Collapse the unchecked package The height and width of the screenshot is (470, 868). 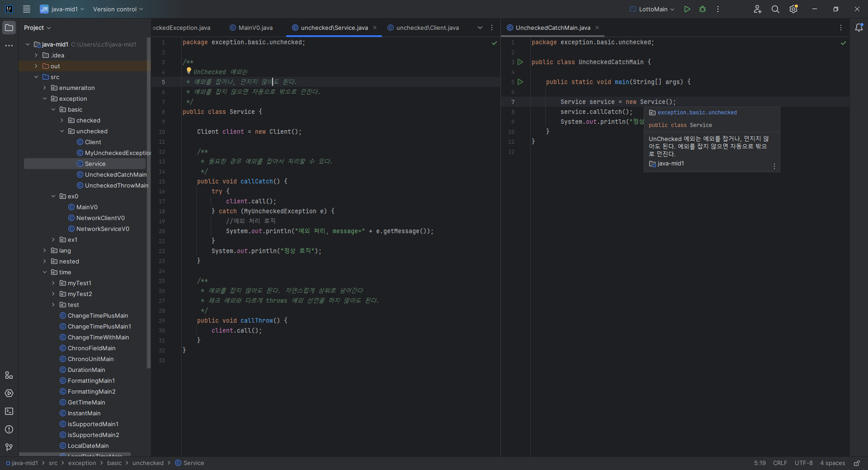tap(62, 131)
